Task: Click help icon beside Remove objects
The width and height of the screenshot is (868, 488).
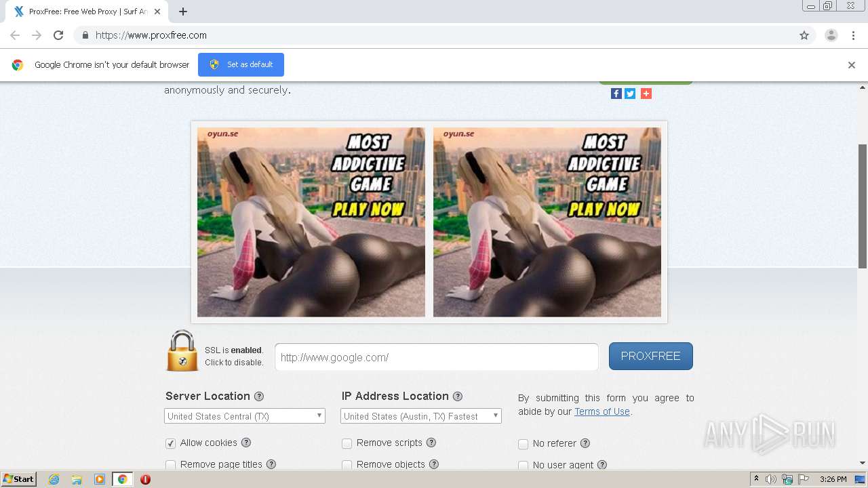Action: pyautogui.click(x=434, y=464)
